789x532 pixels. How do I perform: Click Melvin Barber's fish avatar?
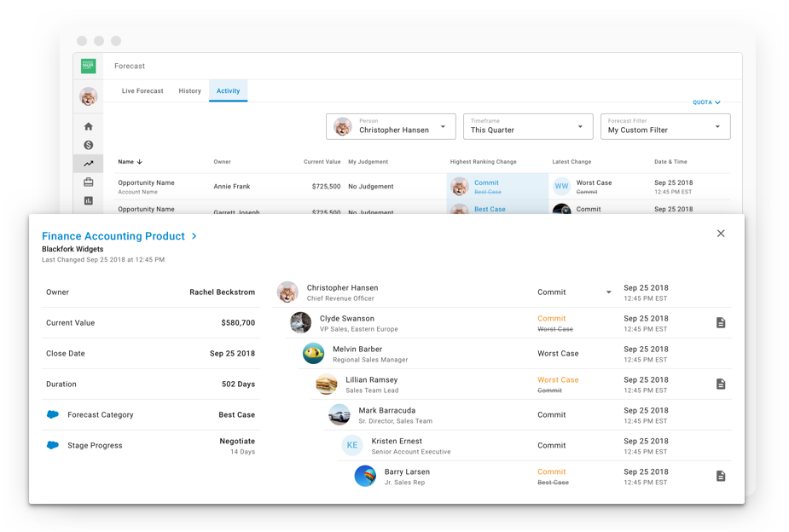click(313, 354)
